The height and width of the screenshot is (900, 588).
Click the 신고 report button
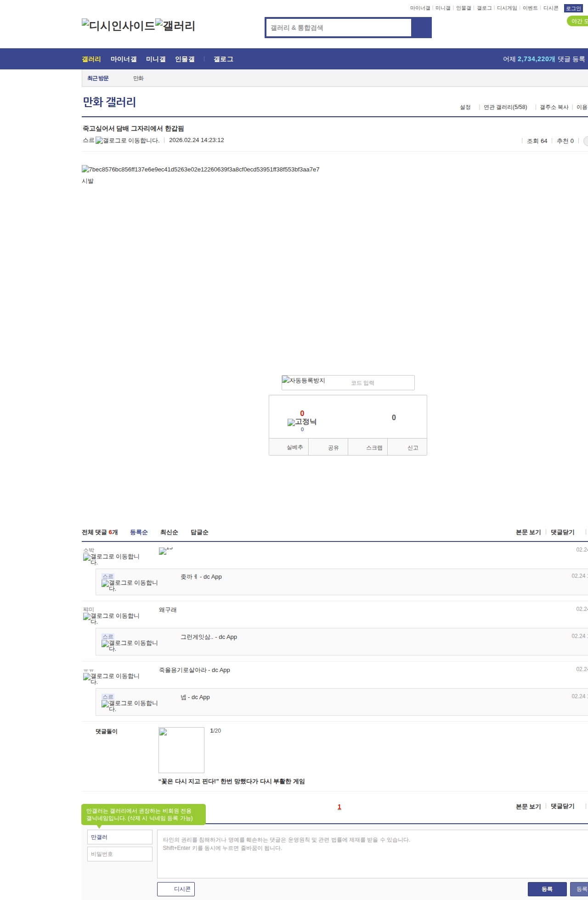click(x=413, y=448)
